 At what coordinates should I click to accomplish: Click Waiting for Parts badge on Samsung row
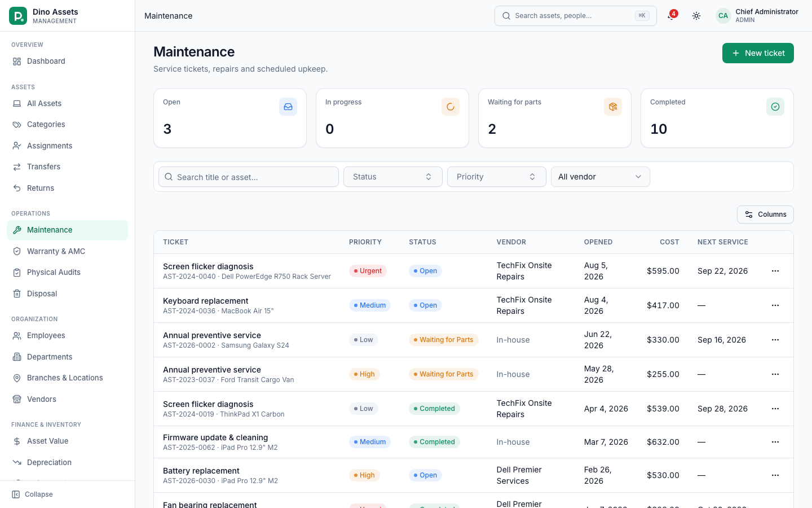[x=444, y=340]
